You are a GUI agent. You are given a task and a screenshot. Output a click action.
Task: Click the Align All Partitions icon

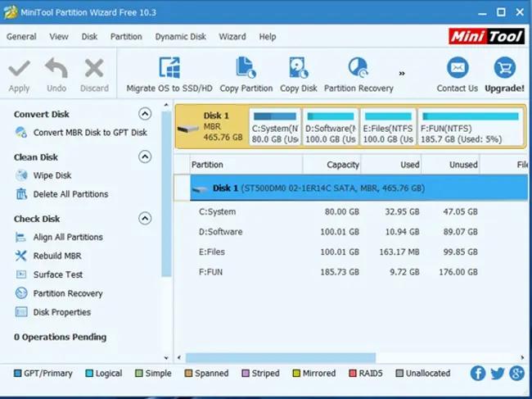pos(20,237)
